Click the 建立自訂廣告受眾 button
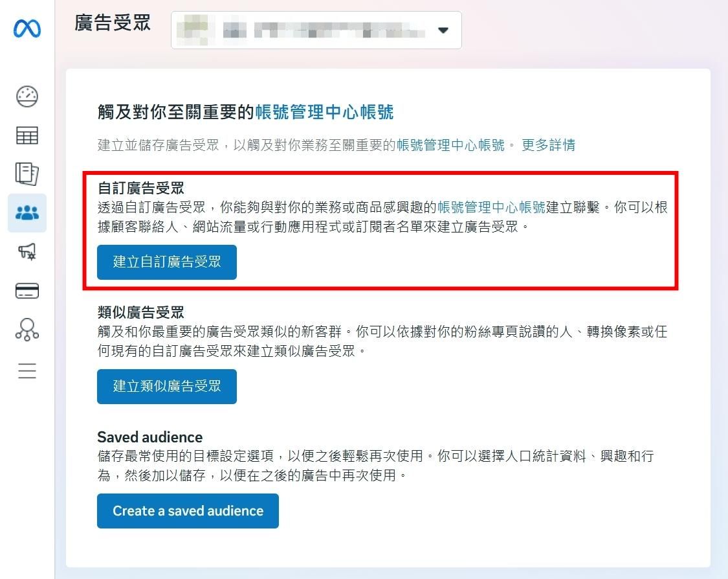Image resolution: width=728 pixels, height=579 pixels. 167,262
